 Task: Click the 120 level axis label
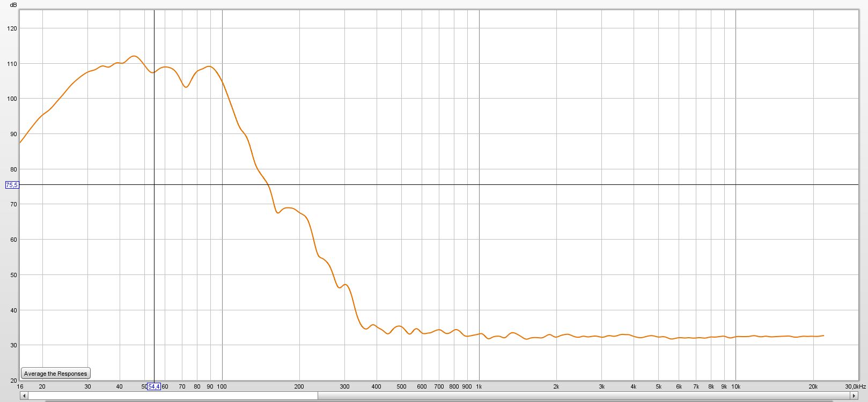click(x=12, y=28)
